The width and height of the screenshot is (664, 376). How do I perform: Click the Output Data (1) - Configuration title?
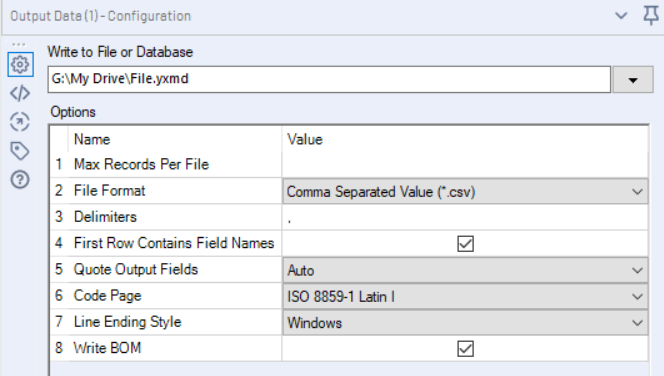pyautogui.click(x=101, y=16)
